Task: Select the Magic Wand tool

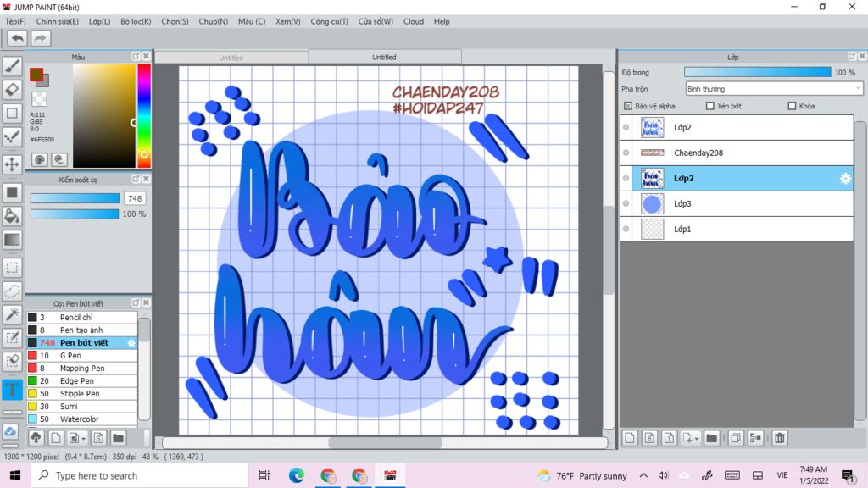Action: [12, 314]
